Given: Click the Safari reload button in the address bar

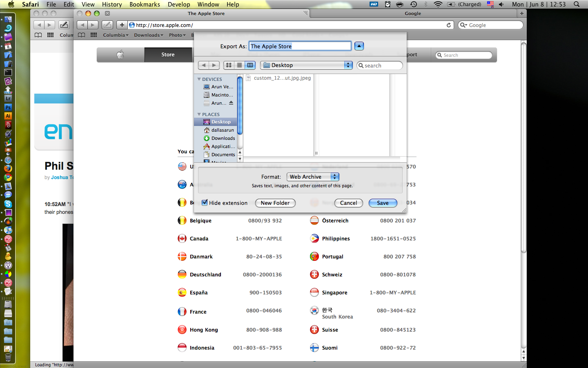Looking at the screenshot, I should tap(449, 25).
